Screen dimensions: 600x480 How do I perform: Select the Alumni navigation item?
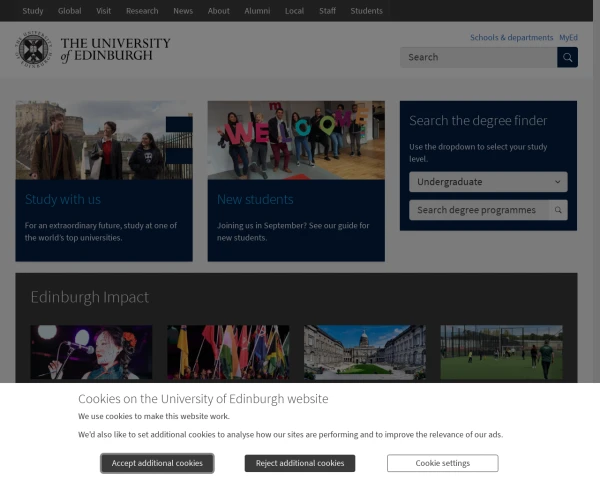coord(257,11)
